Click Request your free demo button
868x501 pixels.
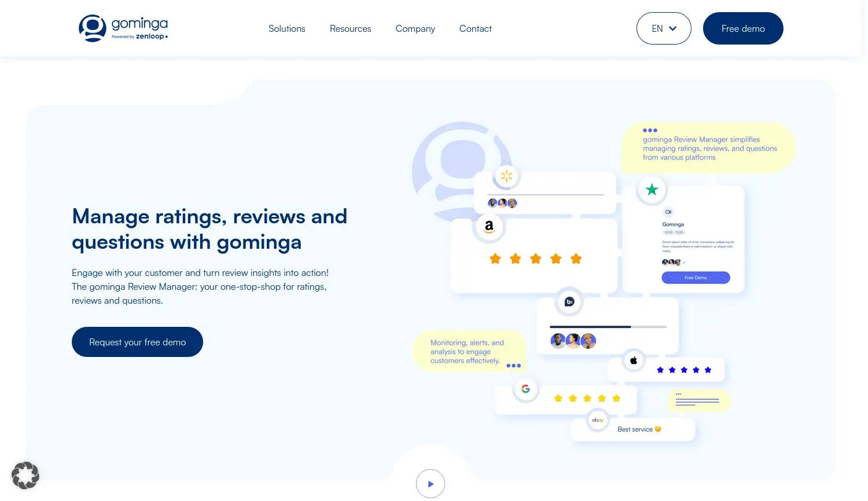pyautogui.click(x=137, y=342)
